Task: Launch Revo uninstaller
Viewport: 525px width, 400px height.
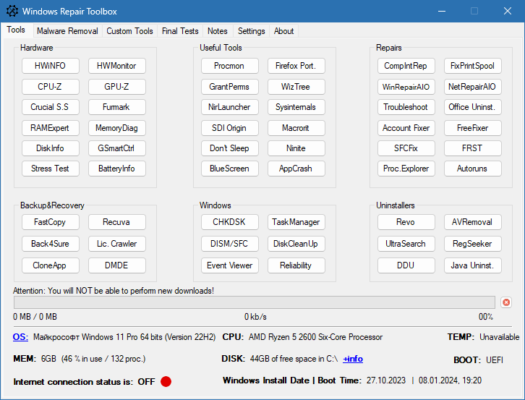Action: (406, 222)
